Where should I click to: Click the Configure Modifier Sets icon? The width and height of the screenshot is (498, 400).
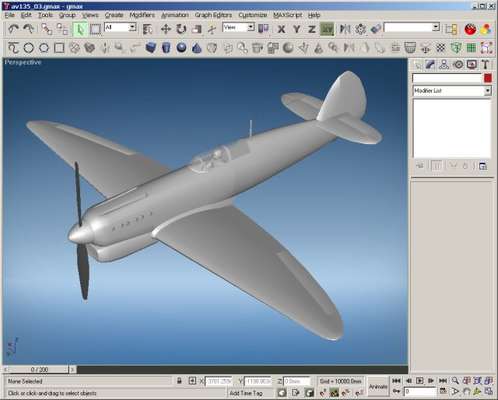click(x=483, y=166)
